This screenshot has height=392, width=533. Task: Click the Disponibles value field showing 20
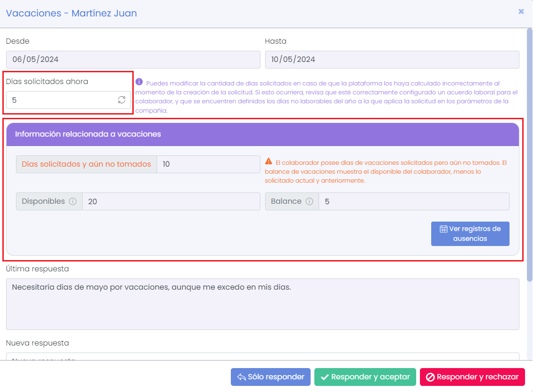coord(170,201)
